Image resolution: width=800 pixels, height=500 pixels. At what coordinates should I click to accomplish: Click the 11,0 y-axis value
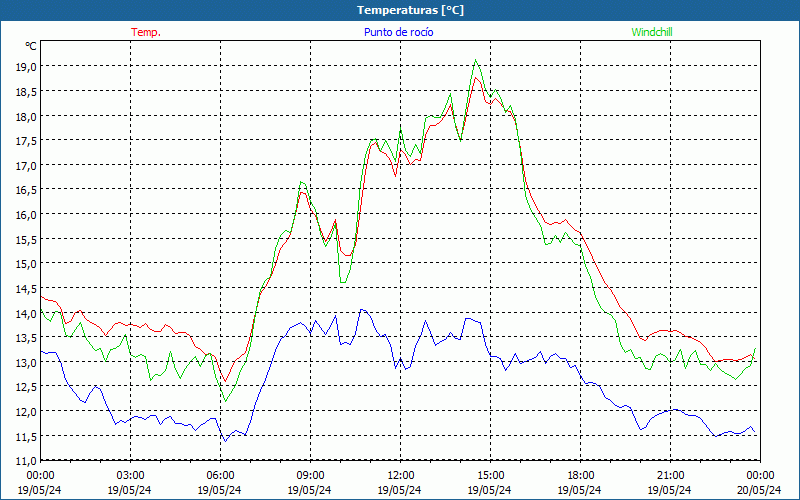[x=26, y=461]
